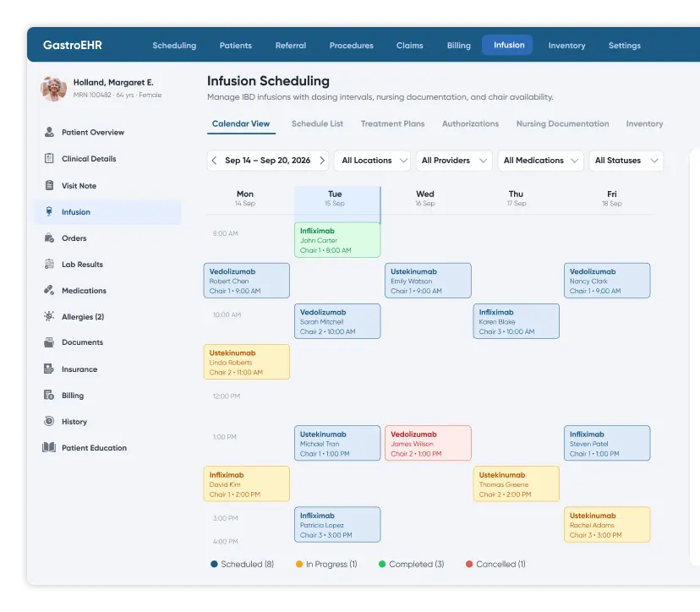Open Thomas Greene's Ustekinumab appointment
The image size is (700, 612).
pyautogui.click(x=516, y=484)
